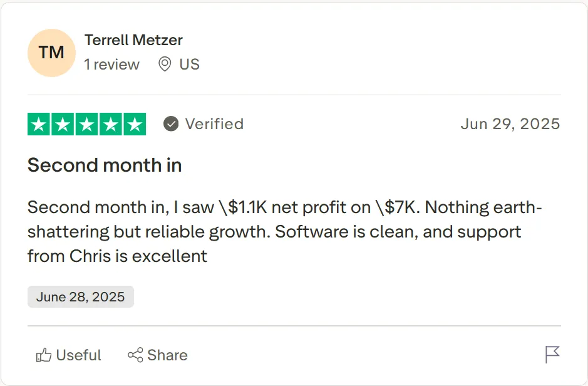This screenshot has width=588, height=386.
Task: Click the location pin icon
Action: tap(165, 64)
